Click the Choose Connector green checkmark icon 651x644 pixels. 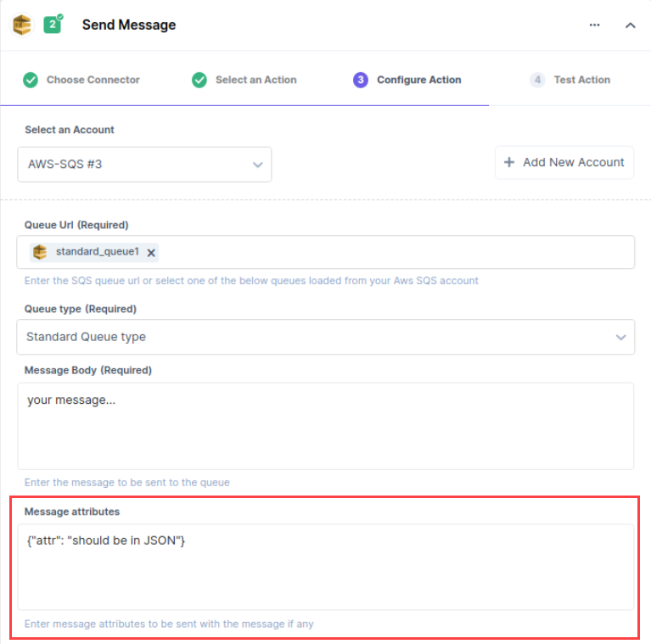click(31, 80)
